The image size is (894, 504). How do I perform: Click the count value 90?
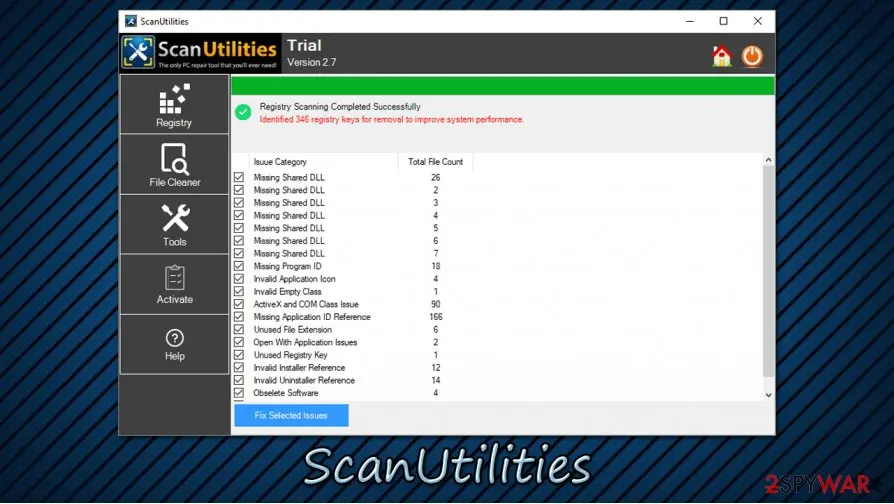(436, 304)
